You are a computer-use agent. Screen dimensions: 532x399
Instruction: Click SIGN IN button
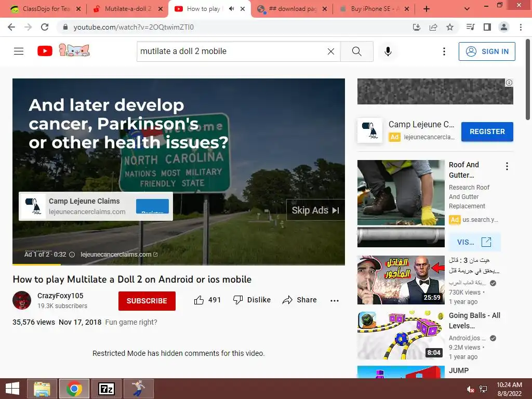pyautogui.click(x=487, y=51)
